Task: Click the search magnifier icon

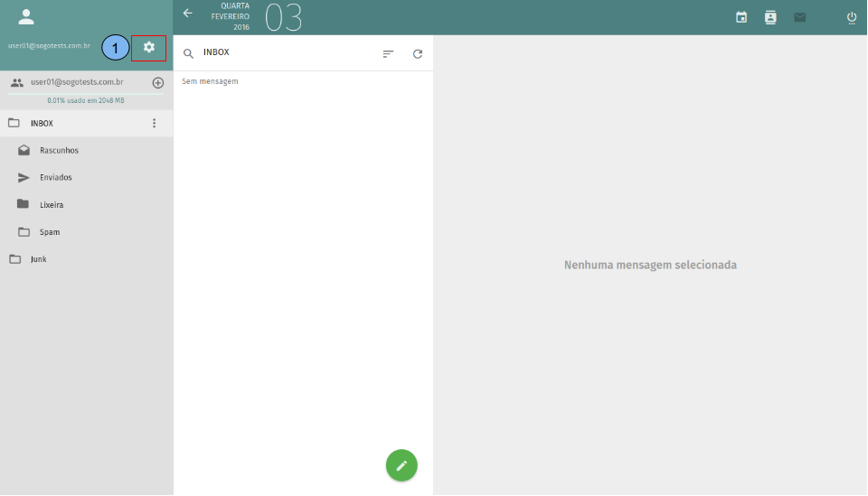Action: pos(189,53)
